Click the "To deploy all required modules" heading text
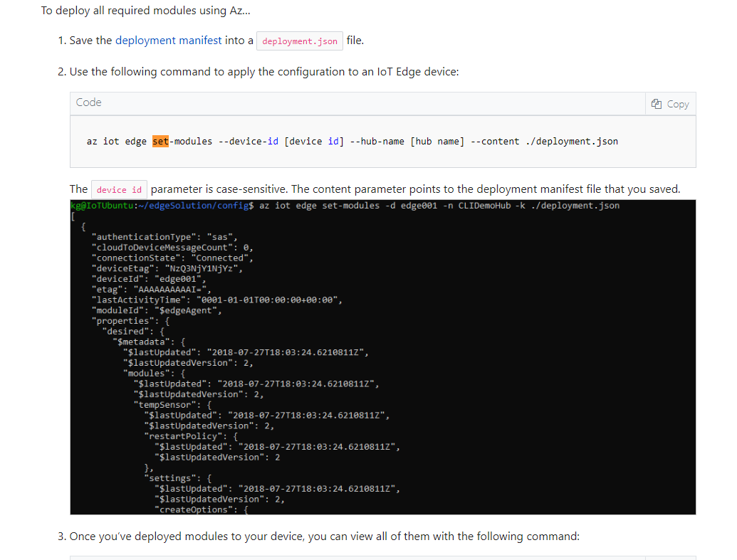737x560 pixels. click(x=145, y=11)
